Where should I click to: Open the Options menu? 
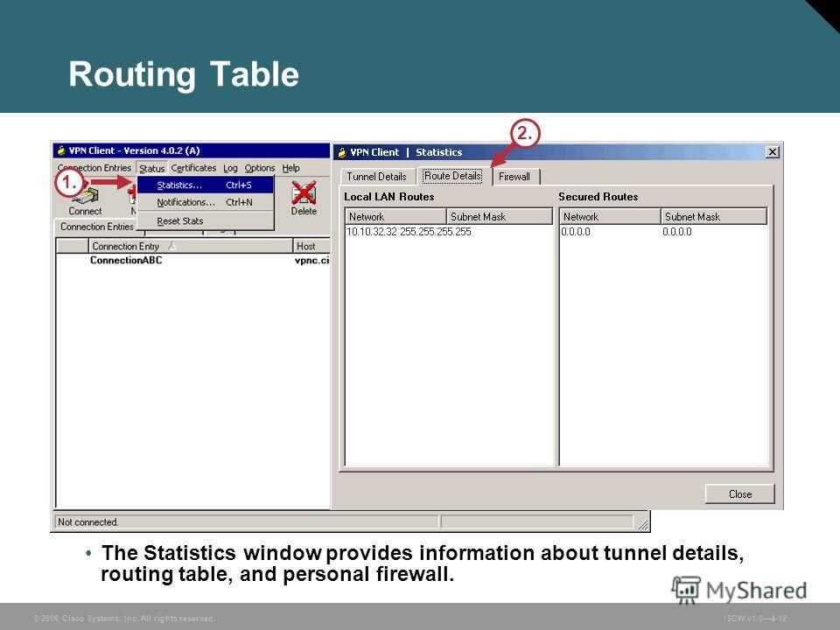260,168
